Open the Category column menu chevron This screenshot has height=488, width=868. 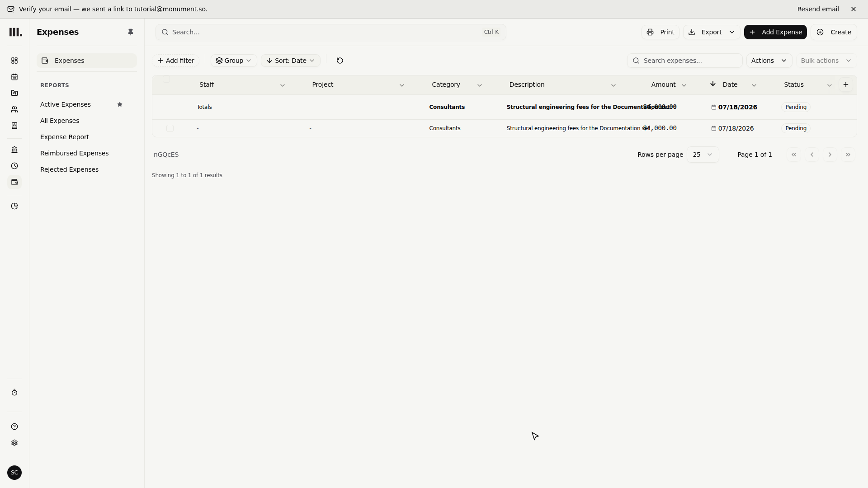click(x=480, y=85)
